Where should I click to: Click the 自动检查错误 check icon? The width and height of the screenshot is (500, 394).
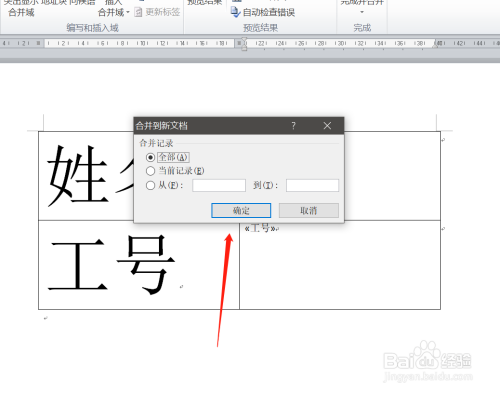(235, 12)
